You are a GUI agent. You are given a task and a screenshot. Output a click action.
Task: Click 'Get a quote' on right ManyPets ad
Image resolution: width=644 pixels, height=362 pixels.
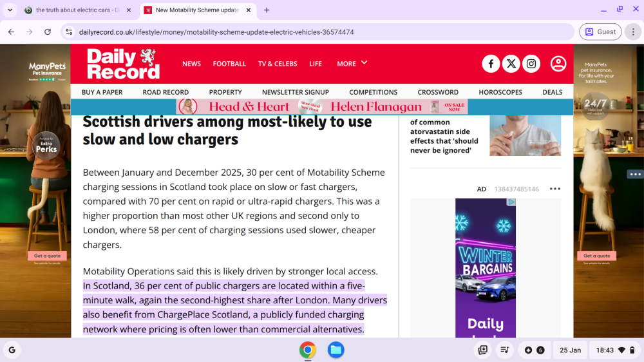(x=596, y=256)
